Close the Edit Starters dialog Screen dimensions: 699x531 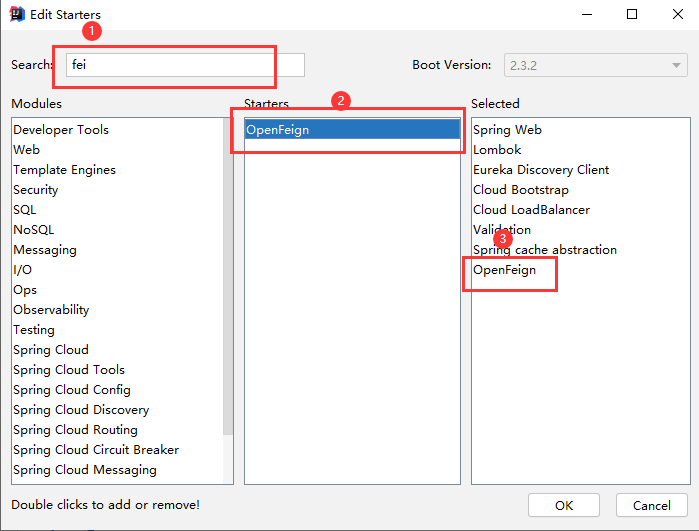point(678,14)
